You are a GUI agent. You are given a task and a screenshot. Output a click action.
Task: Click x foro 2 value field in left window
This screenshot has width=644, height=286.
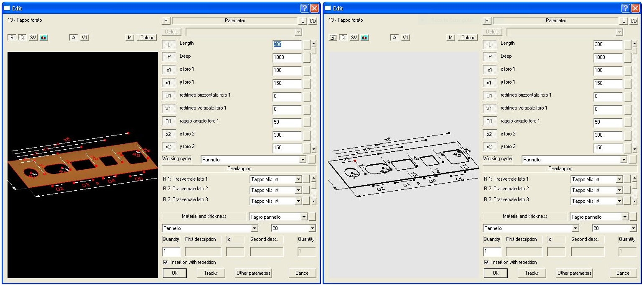(x=287, y=135)
